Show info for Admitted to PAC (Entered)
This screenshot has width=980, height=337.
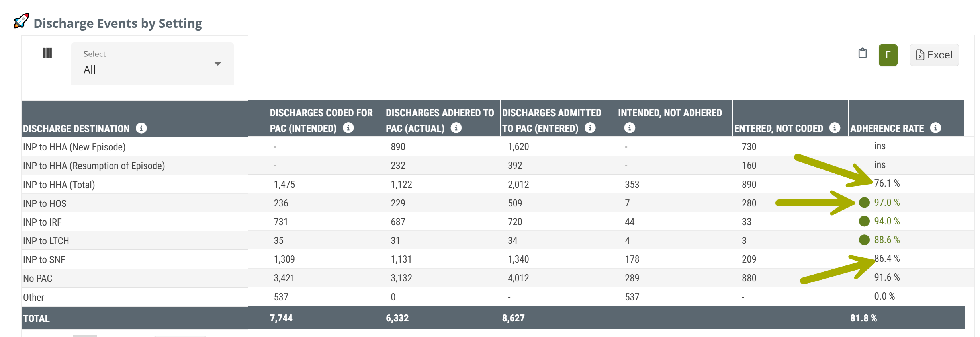[590, 128]
